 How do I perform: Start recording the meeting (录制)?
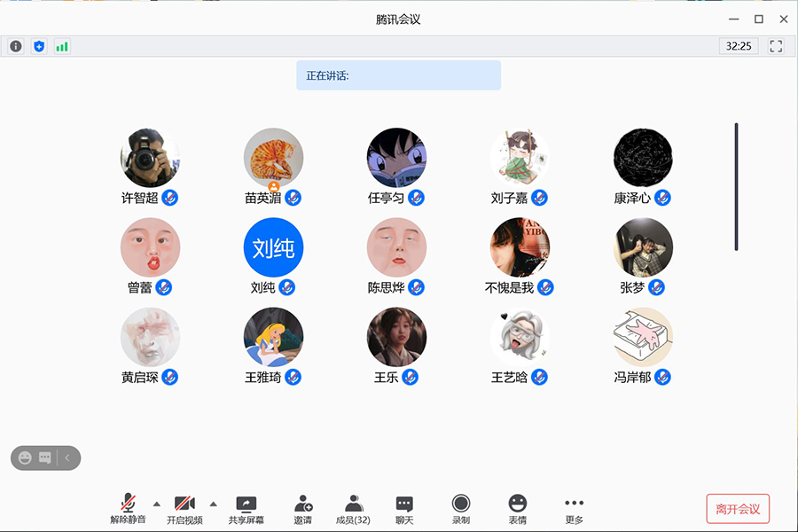[461, 509]
